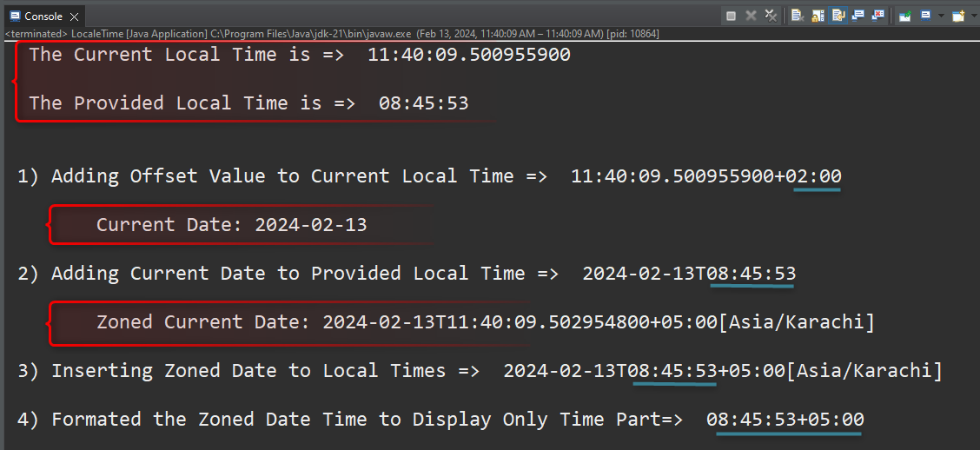
Task: Click the Terminate square button
Action: coord(732,16)
